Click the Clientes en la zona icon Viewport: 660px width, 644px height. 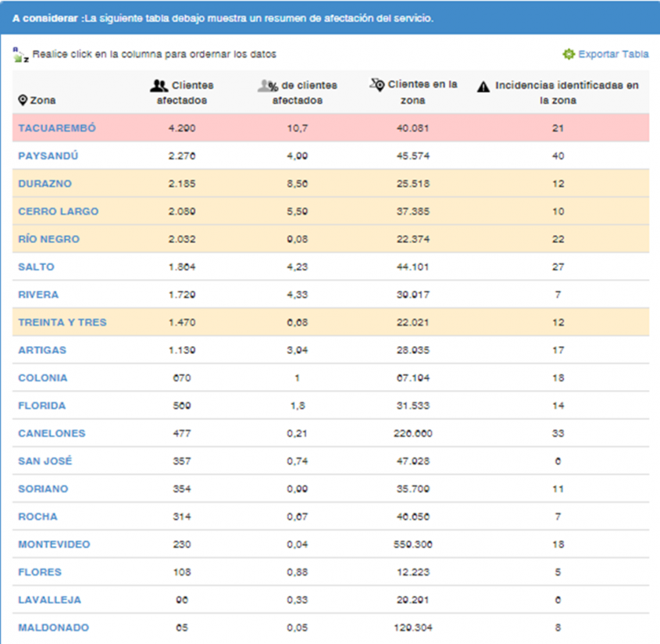(376, 84)
